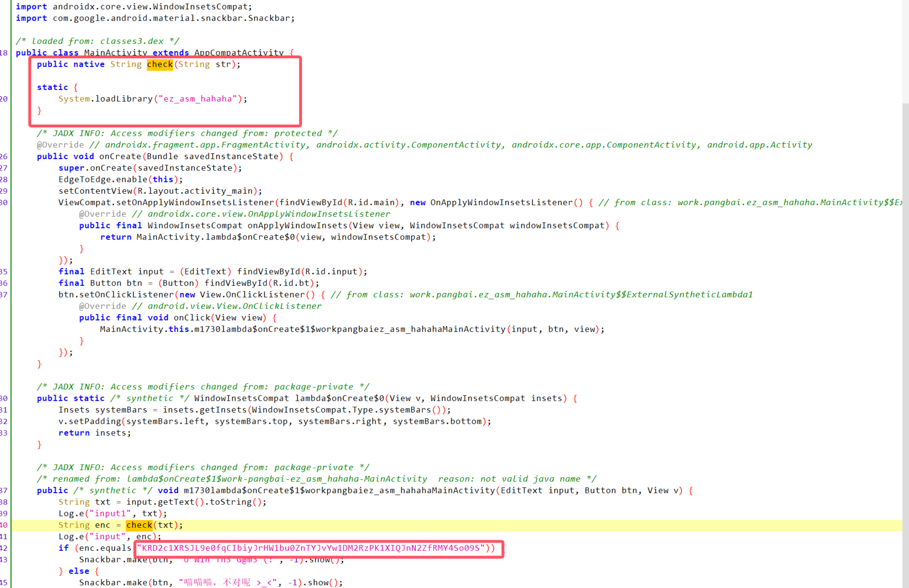The width and height of the screenshot is (909, 588).
Task: Click the onCreate method name
Action: tap(120, 156)
